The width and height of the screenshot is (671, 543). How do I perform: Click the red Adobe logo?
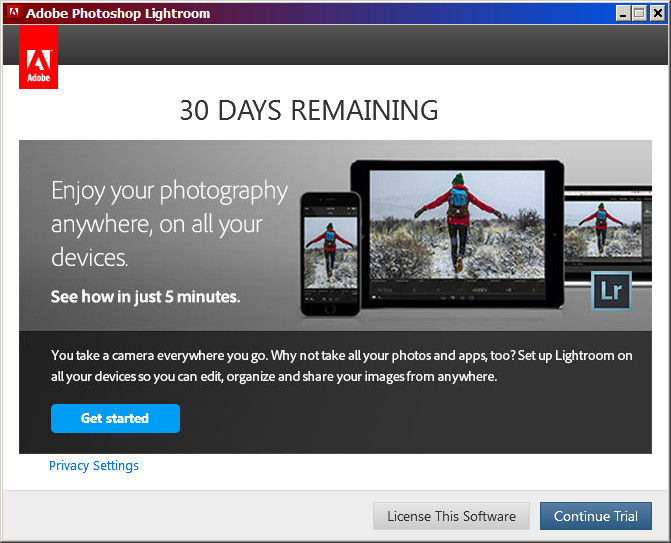(39, 57)
